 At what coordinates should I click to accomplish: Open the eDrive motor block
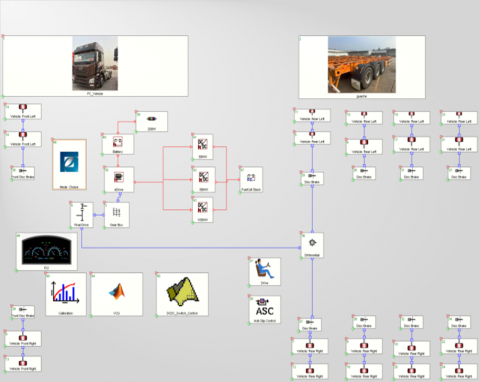pos(119,180)
